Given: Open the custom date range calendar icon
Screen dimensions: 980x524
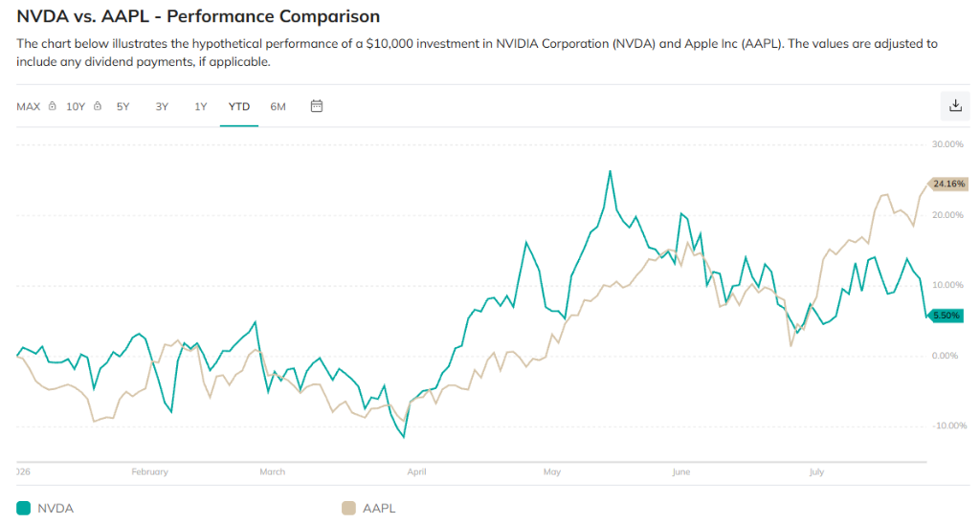Looking at the screenshot, I should coord(317,106).
